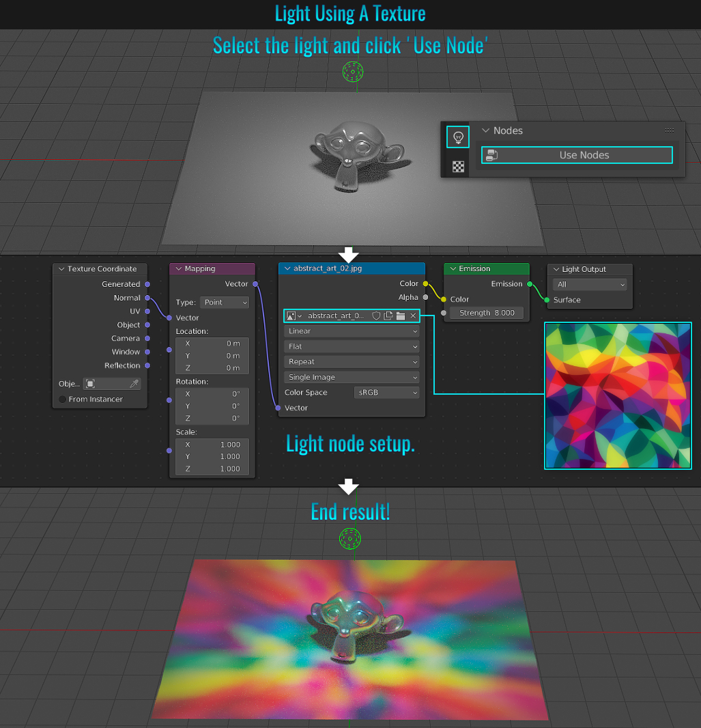Click the Light Output Surface socket
This screenshot has width=701, height=728.
547,300
